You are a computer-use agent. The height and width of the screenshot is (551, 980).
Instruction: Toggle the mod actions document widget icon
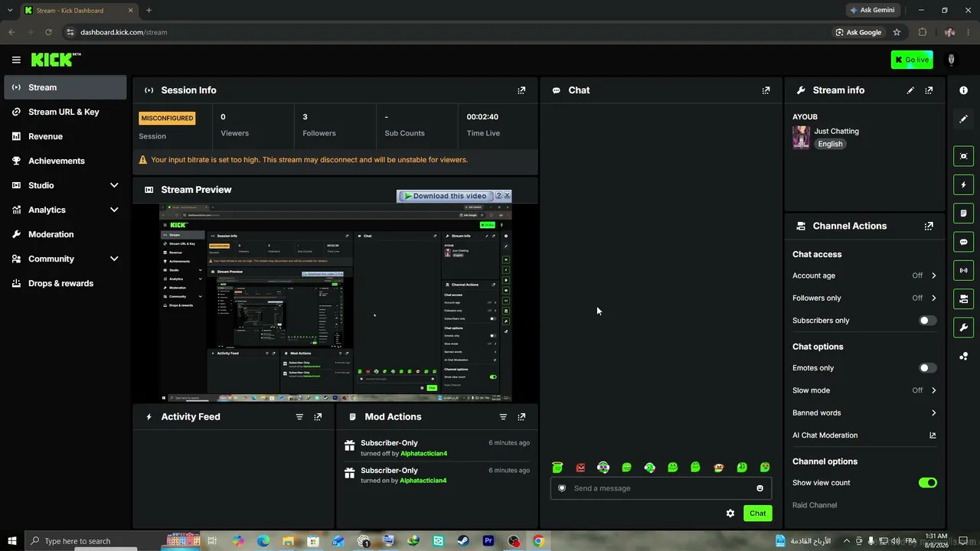tap(963, 214)
